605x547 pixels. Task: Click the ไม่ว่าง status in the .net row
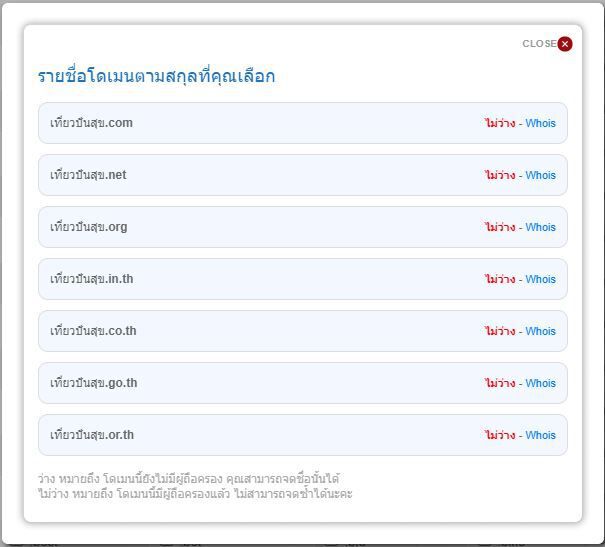[x=500, y=175]
